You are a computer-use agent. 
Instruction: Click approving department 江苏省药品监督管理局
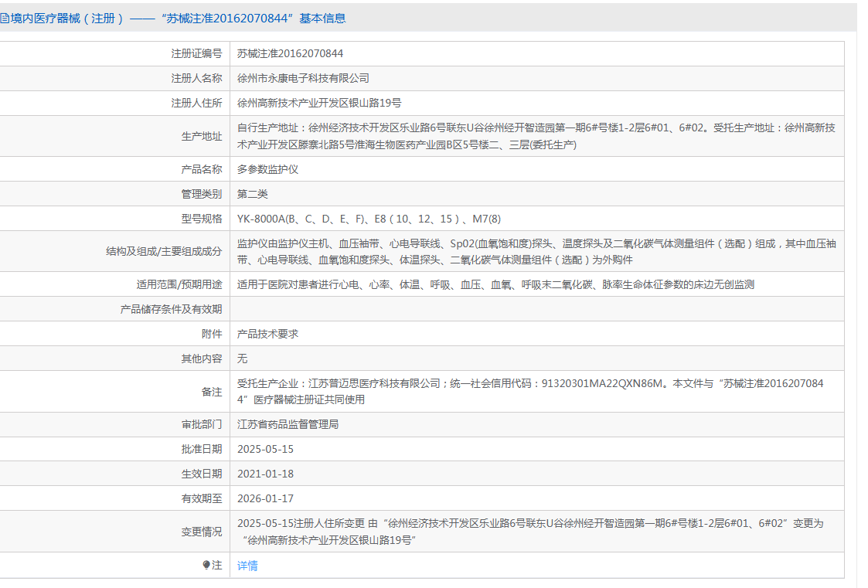288,424
